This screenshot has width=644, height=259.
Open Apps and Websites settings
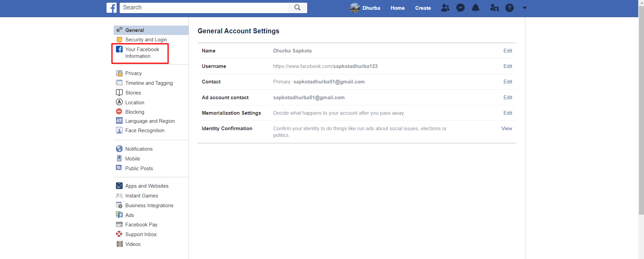147,186
